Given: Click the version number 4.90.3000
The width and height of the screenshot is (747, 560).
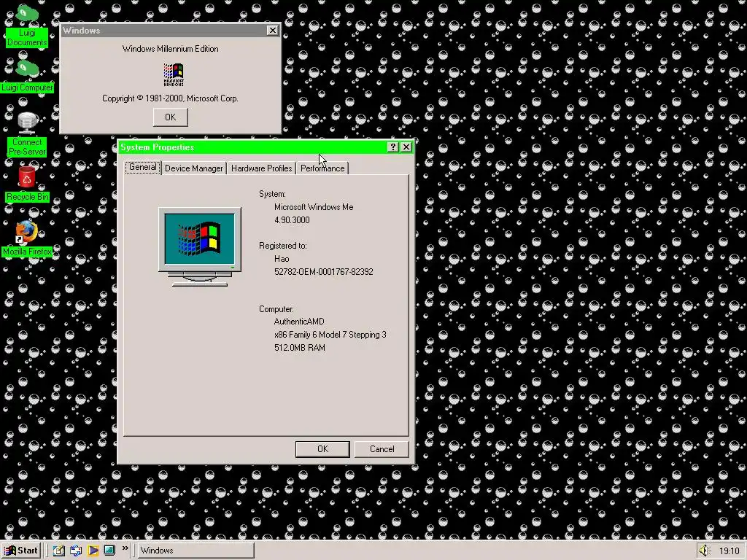Looking at the screenshot, I should tap(292, 220).
